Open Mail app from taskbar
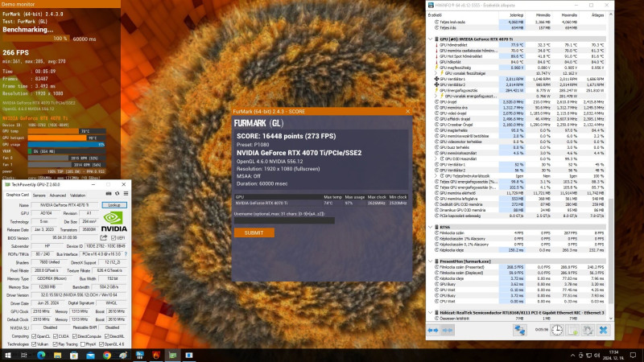The height and width of the screenshot is (362, 644). pos(90,355)
